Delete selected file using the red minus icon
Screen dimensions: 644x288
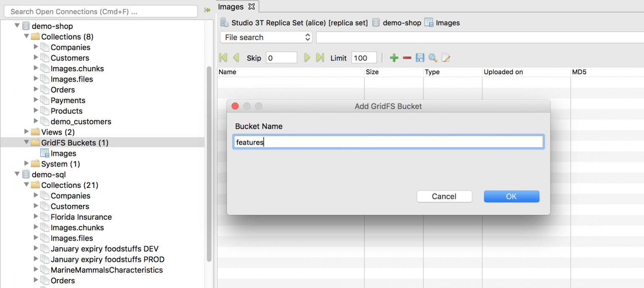tap(407, 57)
